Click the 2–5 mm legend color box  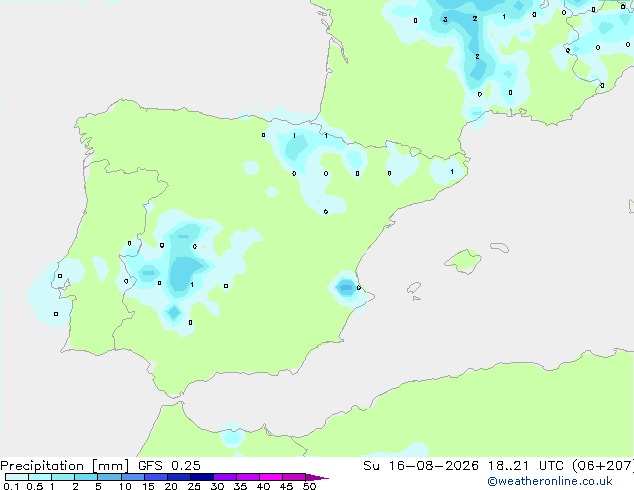tap(86, 477)
